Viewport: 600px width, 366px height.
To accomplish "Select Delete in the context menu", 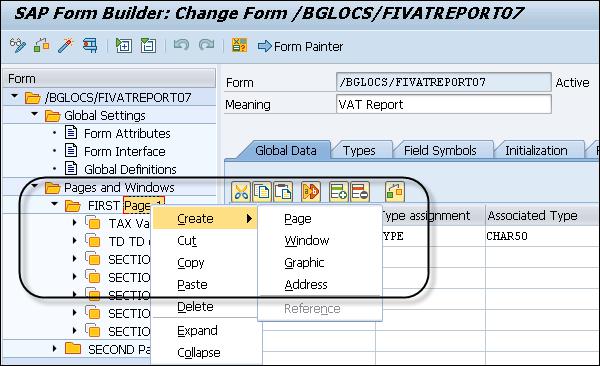I will (195, 307).
